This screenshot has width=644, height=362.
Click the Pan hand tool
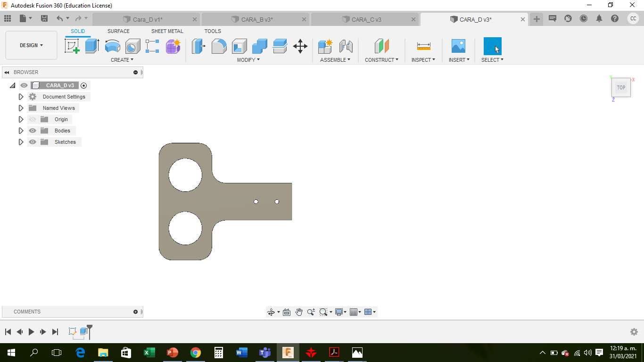pos(299,312)
